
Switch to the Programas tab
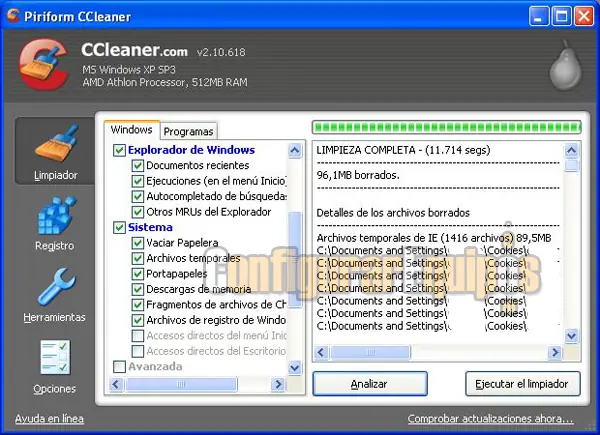[188, 131]
